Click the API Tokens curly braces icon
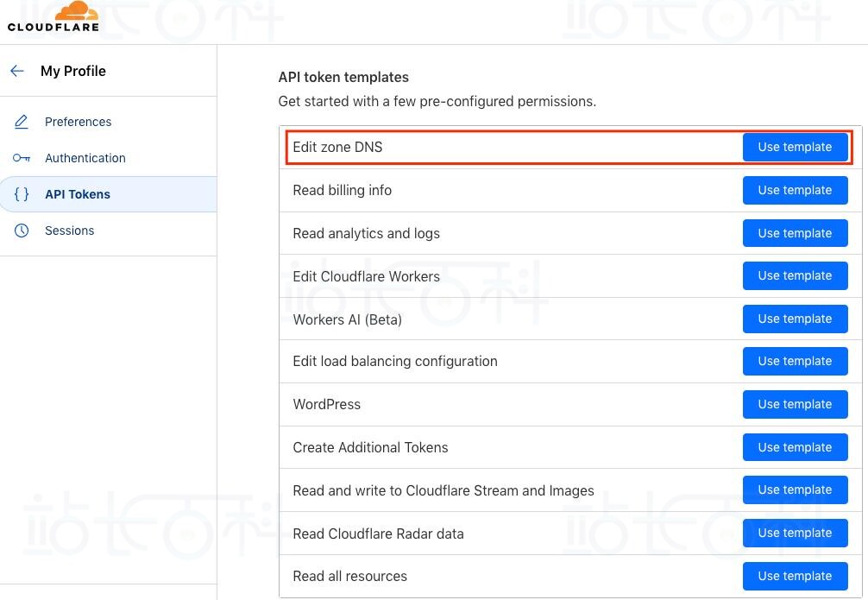The width and height of the screenshot is (868, 600). tap(22, 194)
